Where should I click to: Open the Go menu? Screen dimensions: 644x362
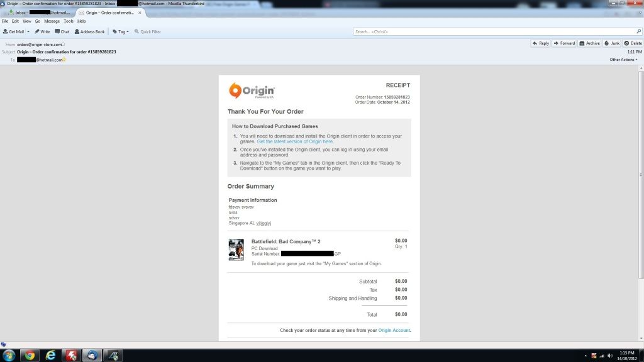coord(37,21)
